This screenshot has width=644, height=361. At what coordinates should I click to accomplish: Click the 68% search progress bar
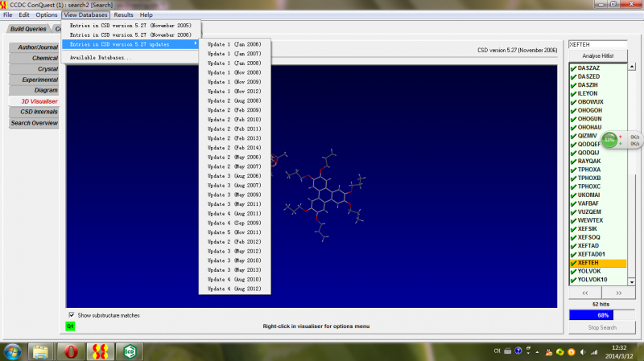[x=602, y=315]
